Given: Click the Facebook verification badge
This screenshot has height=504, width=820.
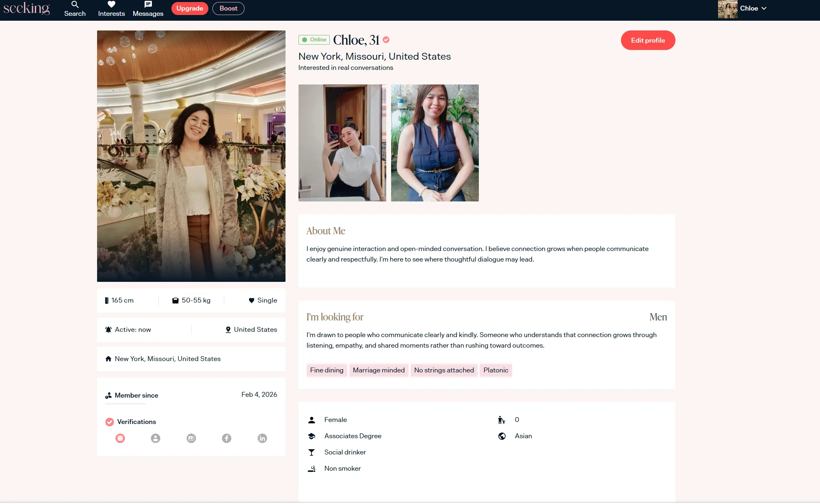Looking at the screenshot, I should point(227,438).
